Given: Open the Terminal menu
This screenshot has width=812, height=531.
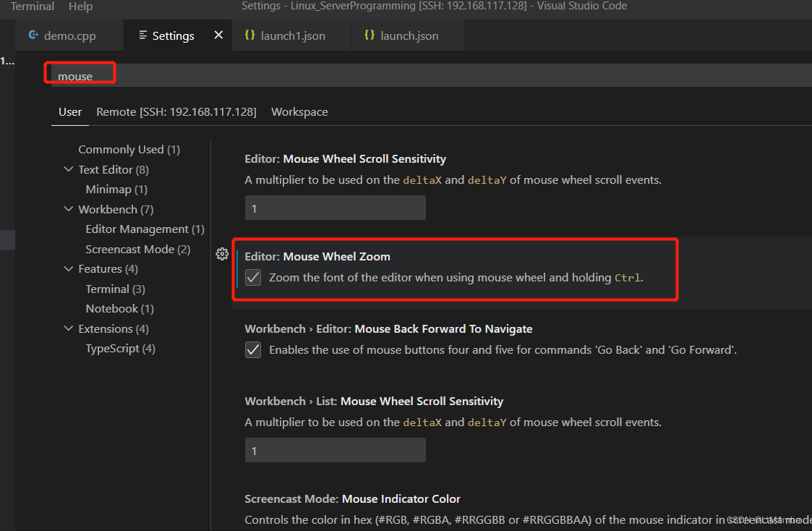Looking at the screenshot, I should pyautogui.click(x=32, y=7).
